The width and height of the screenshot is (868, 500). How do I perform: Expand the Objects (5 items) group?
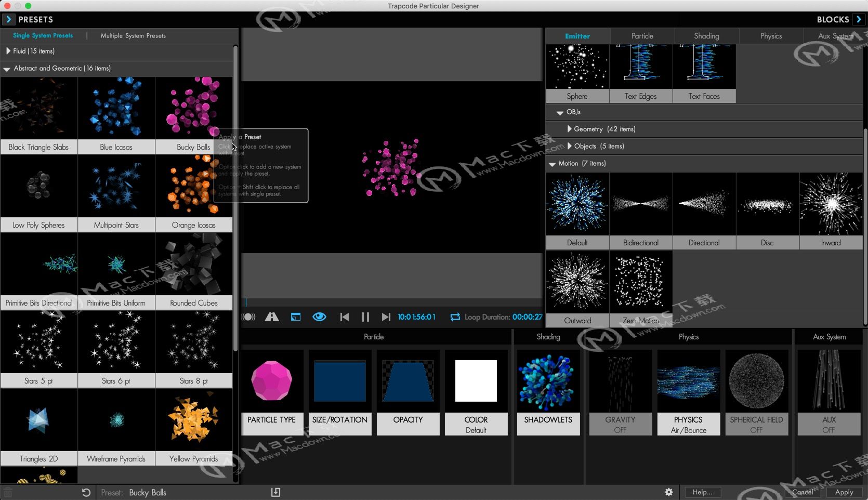569,146
